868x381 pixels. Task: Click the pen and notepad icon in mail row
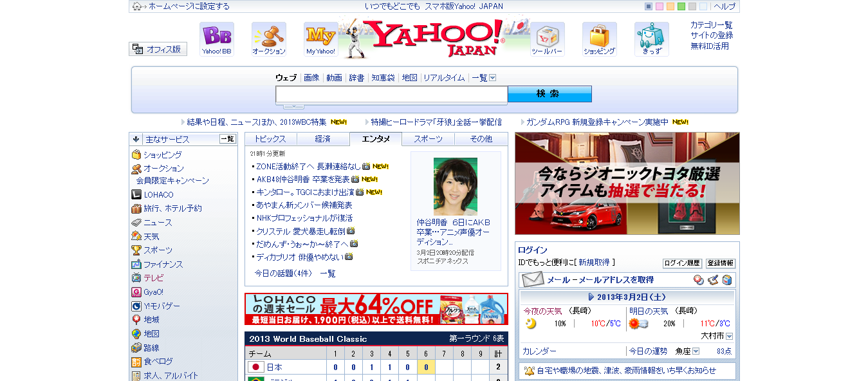(713, 280)
